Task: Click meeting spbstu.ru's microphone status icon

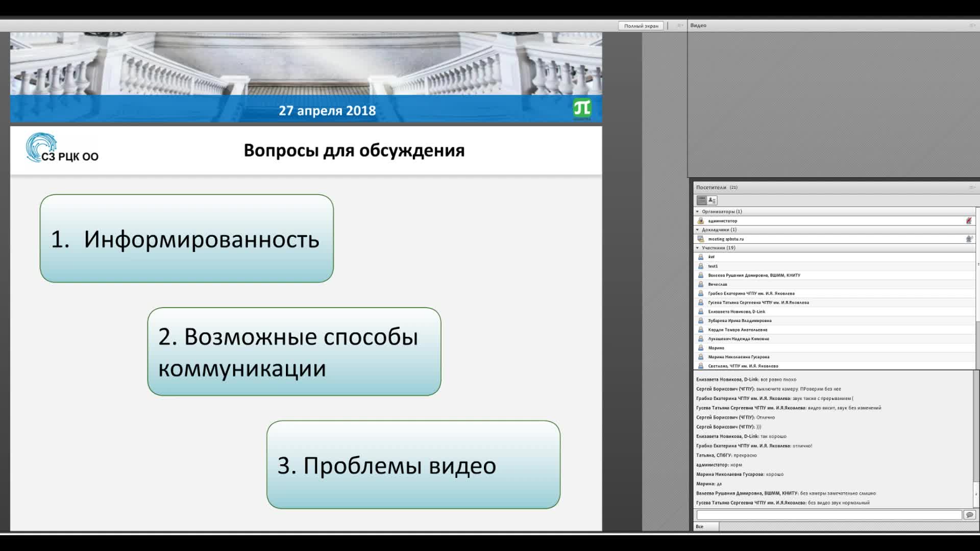Action: click(x=969, y=239)
